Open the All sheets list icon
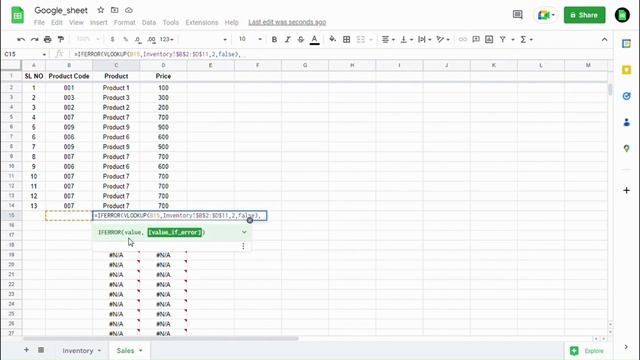The width and height of the screenshot is (640, 360). tap(41, 350)
